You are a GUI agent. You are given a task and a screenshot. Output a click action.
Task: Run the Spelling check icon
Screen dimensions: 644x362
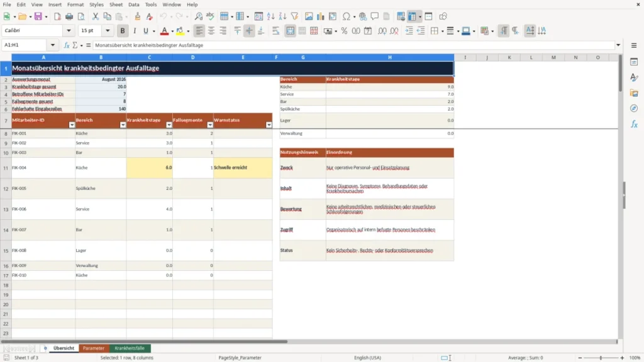210,16
